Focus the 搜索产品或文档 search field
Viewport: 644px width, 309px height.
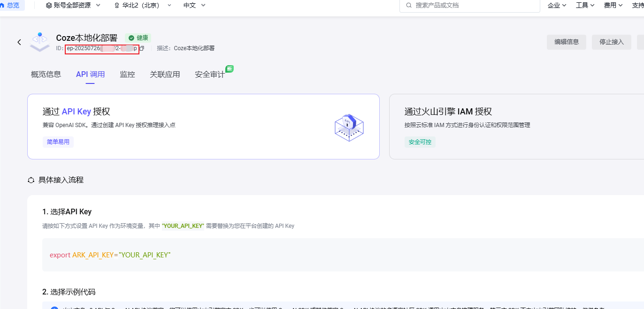[x=470, y=5]
